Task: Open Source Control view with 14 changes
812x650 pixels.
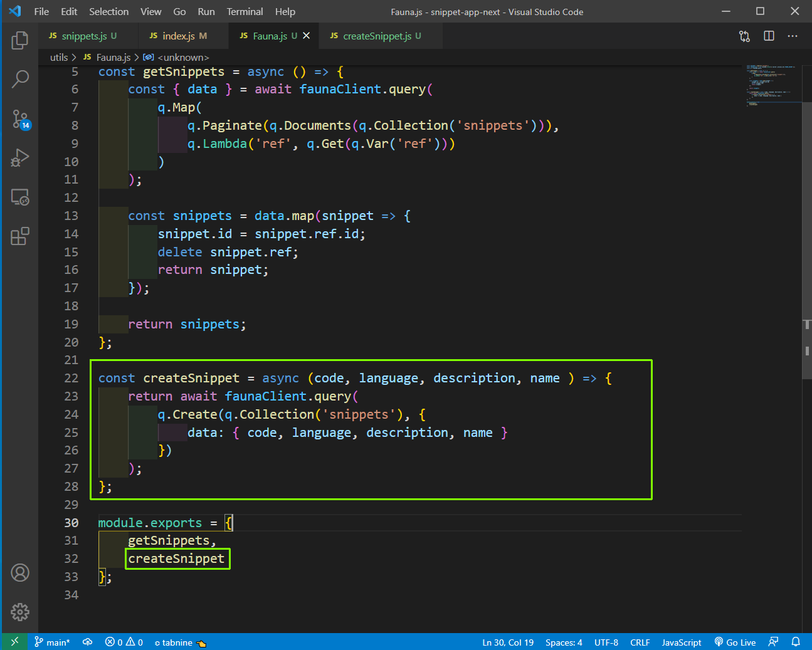Action: tap(20, 119)
